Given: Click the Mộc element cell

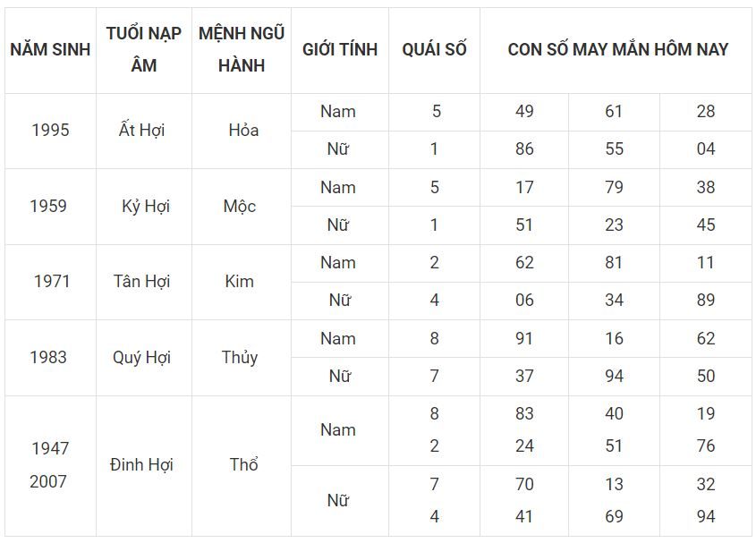Looking at the screenshot, I should [240, 206].
